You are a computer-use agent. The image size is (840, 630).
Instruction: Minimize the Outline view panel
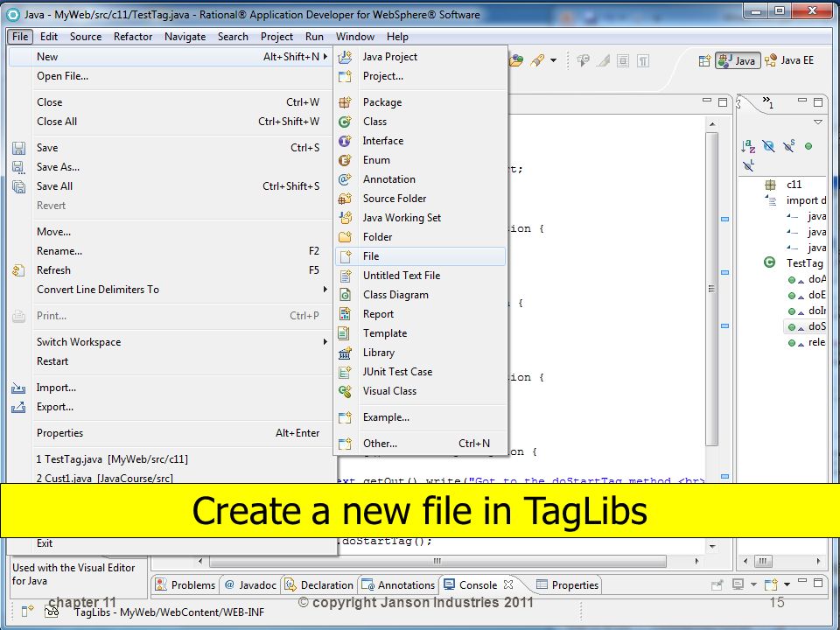click(x=802, y=101)
